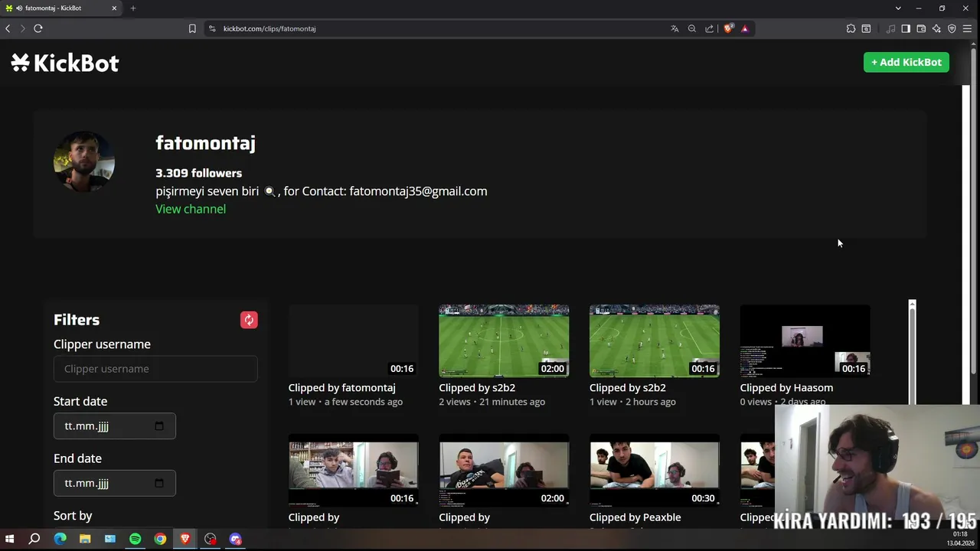
Task: Open the 00:16 football clip by s2b2
Action: point(655,341)
